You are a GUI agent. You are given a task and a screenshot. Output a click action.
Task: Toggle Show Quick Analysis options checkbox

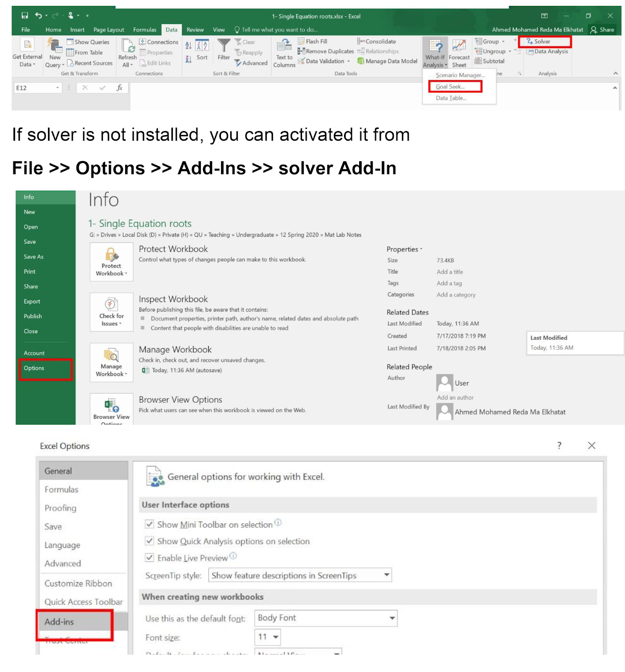[x=149, y=541]
